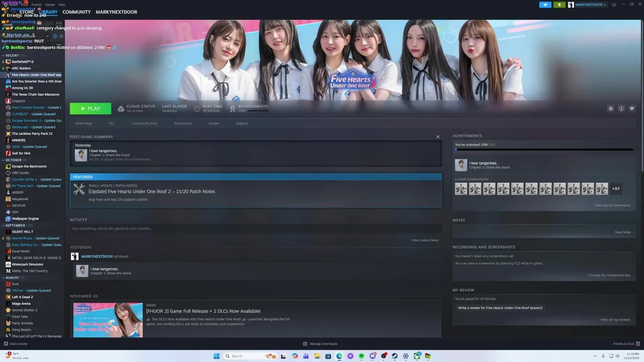This screenshot has height=362, width=644.
Task: Open Friends & Chat
Action: click(x=626, y=344)
